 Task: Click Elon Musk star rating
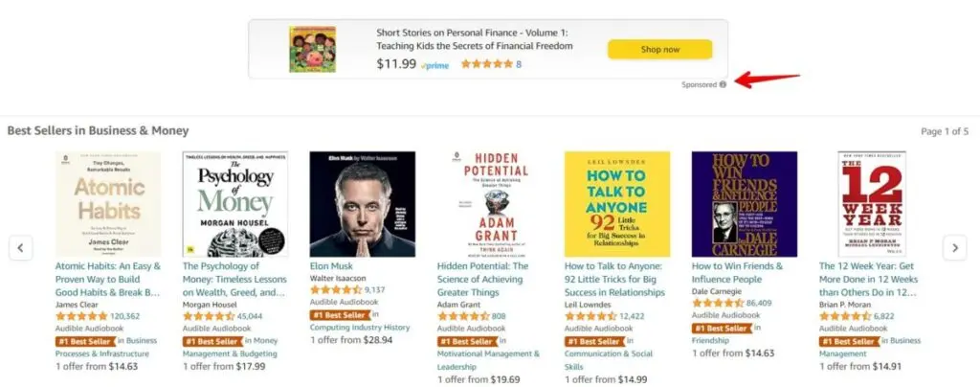click(336, 289)
